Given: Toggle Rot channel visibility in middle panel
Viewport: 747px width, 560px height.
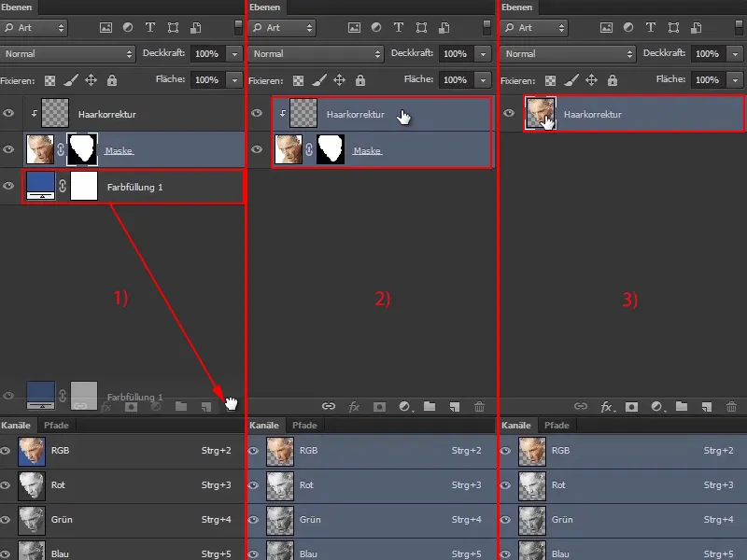Looking at the screenshot, I should point(253,485).
